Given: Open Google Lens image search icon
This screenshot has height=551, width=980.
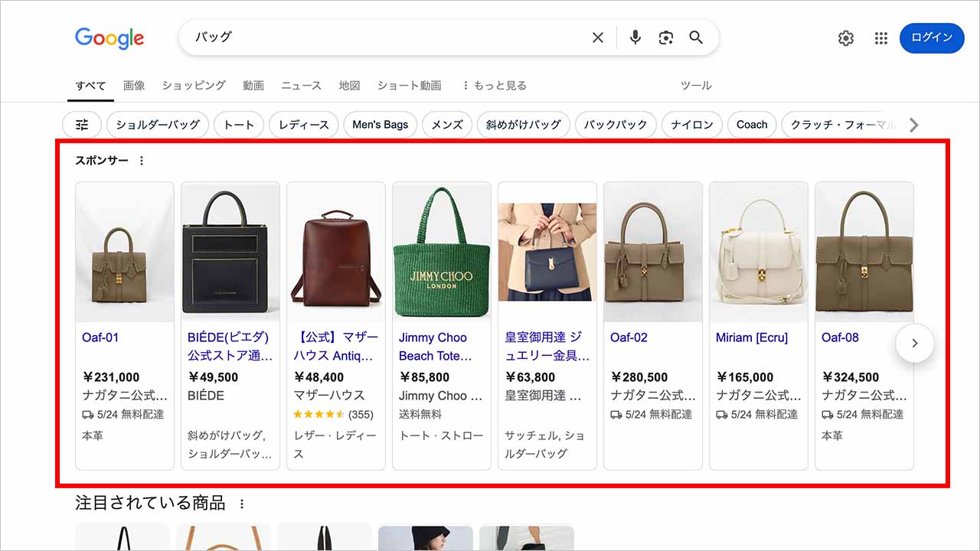Looking at the screenshot, I should click(665, 37).
